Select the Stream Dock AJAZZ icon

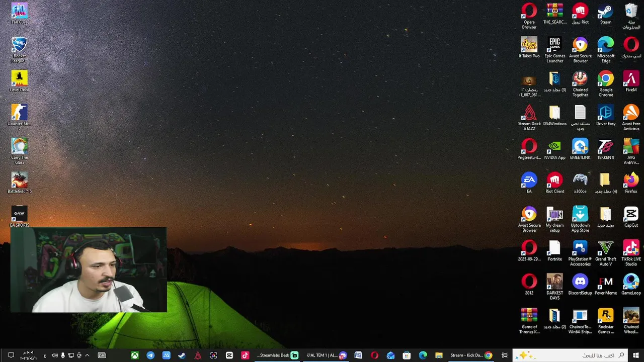click(x=529, y=117)
